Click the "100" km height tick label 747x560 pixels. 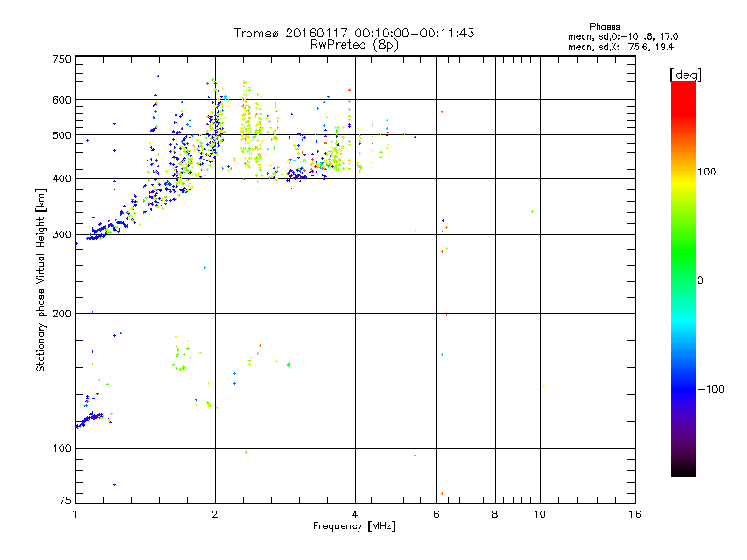pos(62,449)
